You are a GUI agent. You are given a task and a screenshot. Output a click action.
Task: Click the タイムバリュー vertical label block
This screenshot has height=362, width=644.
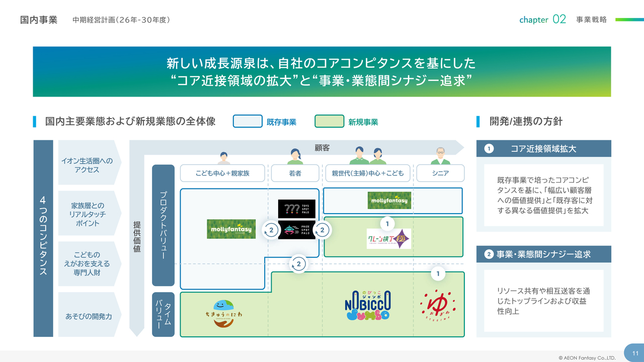tap(163, 315)
